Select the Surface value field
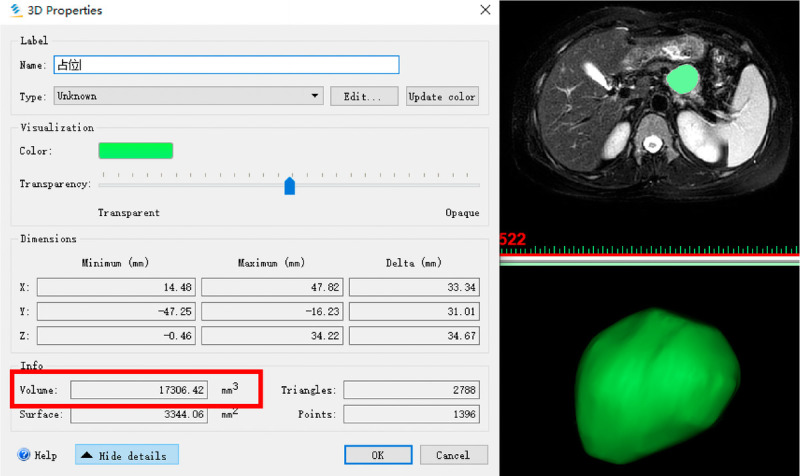This screenshot has width=800, height=476. pyautogui.click(x=139, y=414)
